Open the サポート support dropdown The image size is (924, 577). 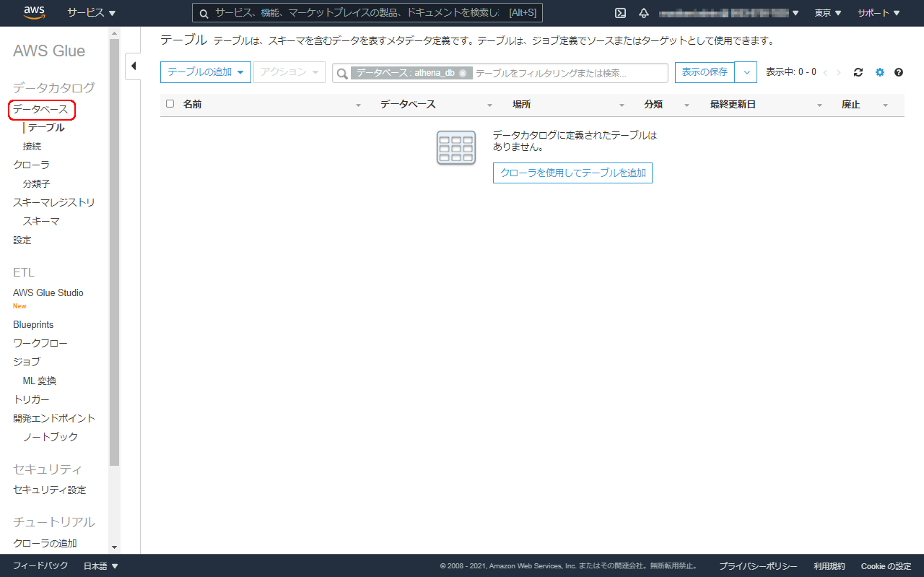click(879, 13)
